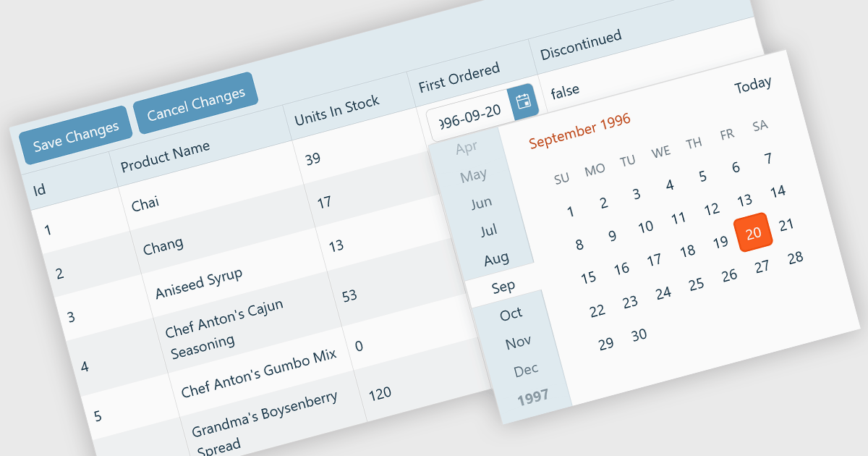Click the Discontinued column header
This screenshot has height=456, width=868.
pos(581,45)
